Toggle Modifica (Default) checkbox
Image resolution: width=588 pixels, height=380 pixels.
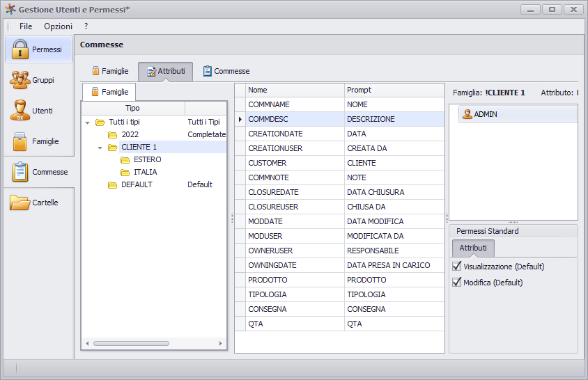457,282
